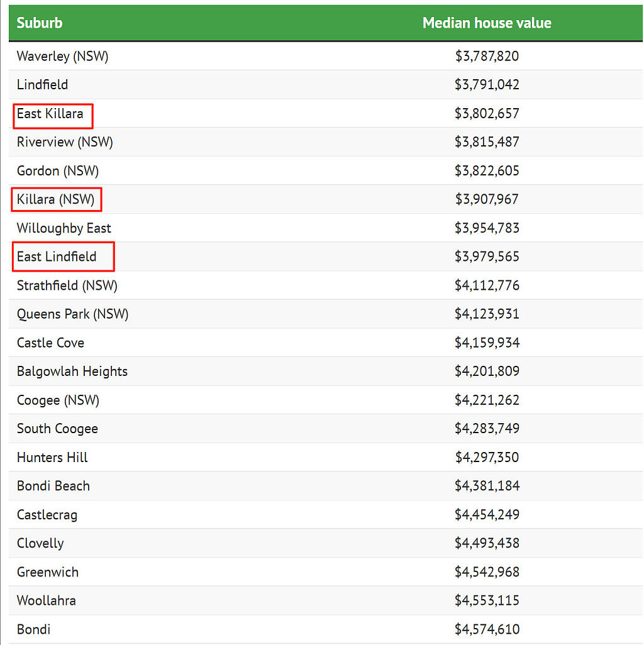Select the Castlecrag suburb cell
This screenshot has width=644, height=645.
[x=47, y=515]
